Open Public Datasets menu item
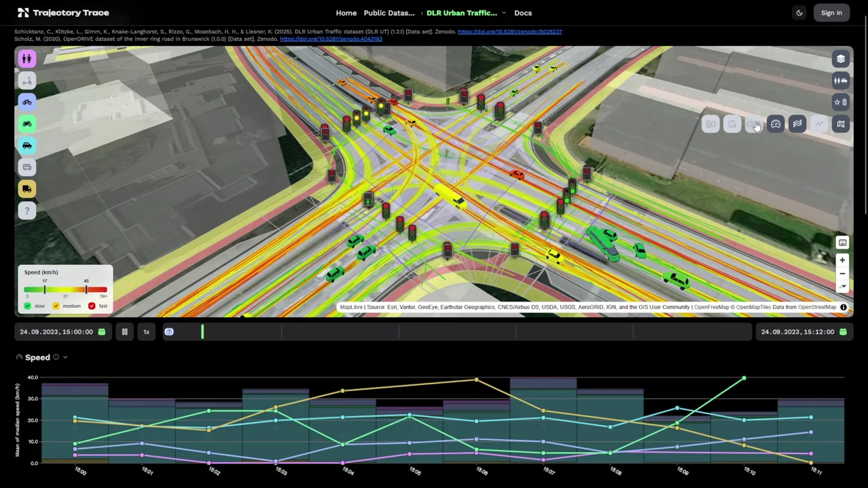868x488 pixels. tap(389, 13)
